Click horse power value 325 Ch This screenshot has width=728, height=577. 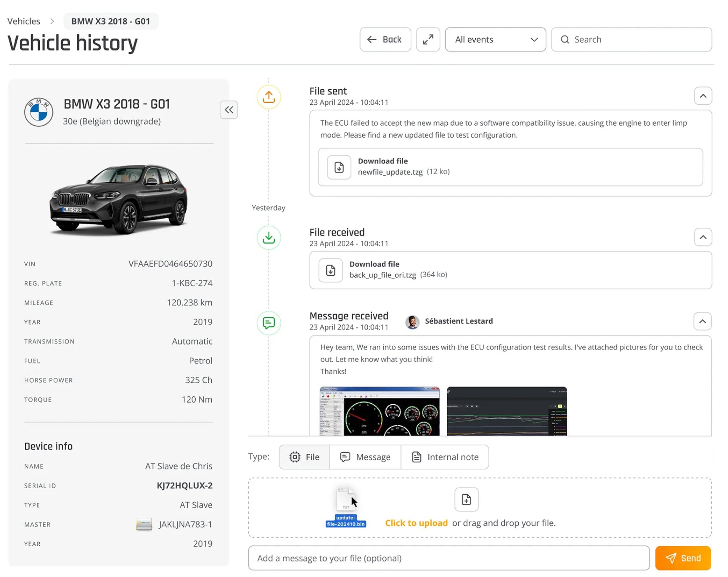pyautogui.click(x=198, y=380)
